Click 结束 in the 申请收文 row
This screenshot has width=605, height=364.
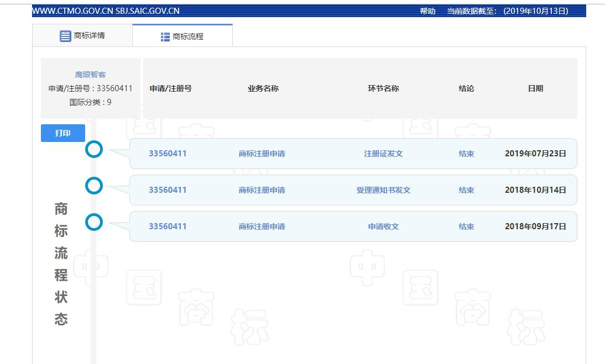(466, 226)
